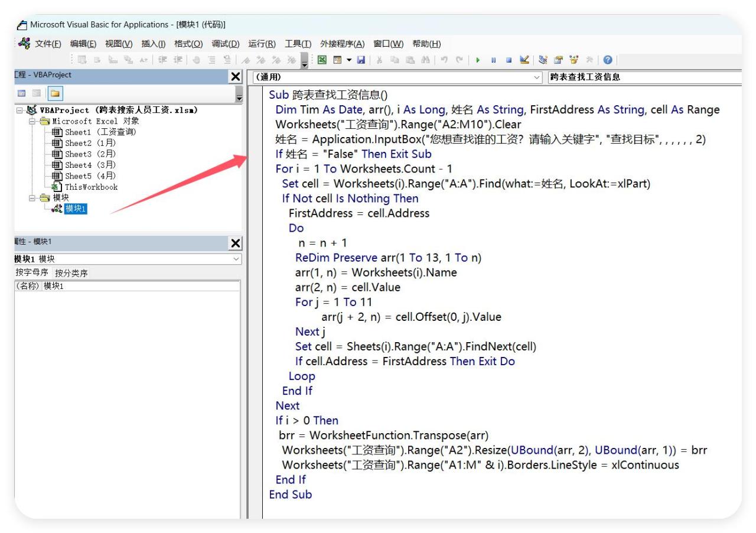Open the 编辑(E) menu
The image size is (756, 533).
pyautogui.click(x=84, y=44)
